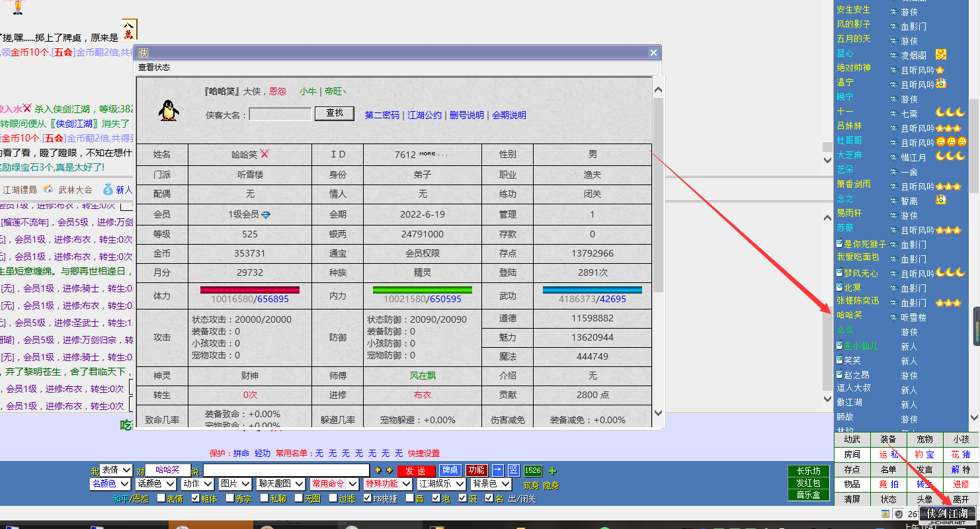The image size is (980, 529).
Task: Expand the 常用命令 dropdown
Action: [334, 484]
